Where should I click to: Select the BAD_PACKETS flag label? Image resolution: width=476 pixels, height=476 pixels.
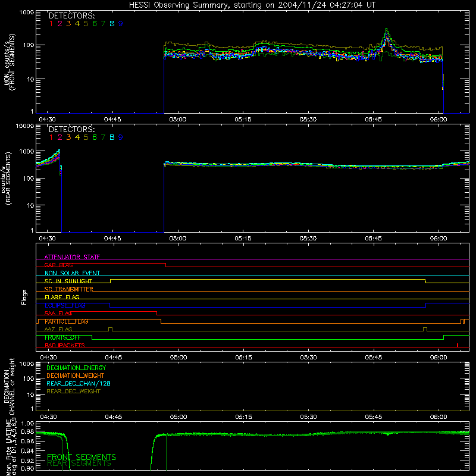tap(65, 345)
